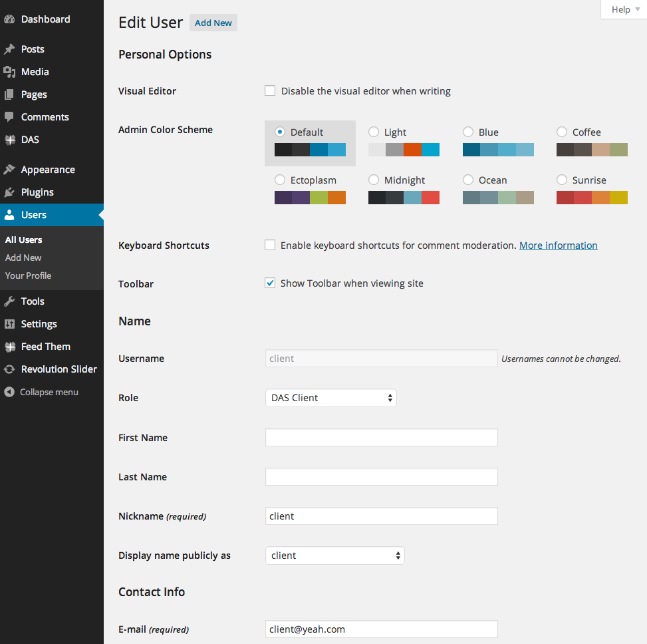Select the Appearance paintbrush icon
Image resolution: width=647 pixels, height=644 pixels.
(9, 170)
